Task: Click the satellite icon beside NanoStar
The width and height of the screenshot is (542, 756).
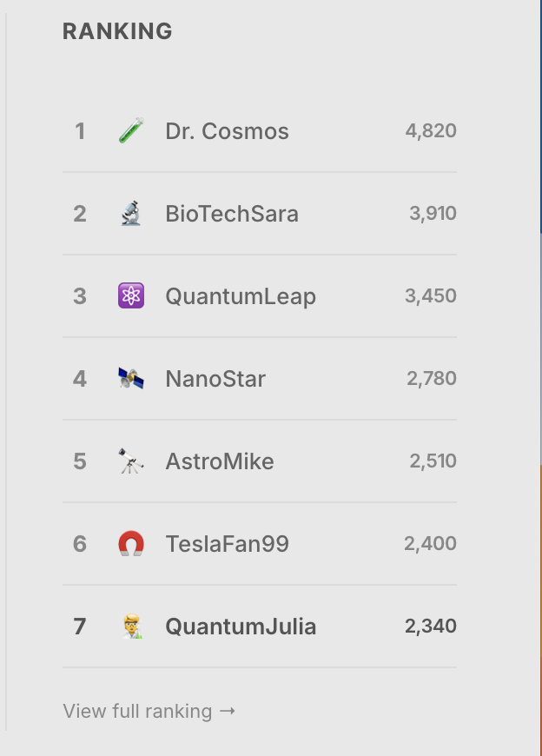Action: [x=131, y=379]
